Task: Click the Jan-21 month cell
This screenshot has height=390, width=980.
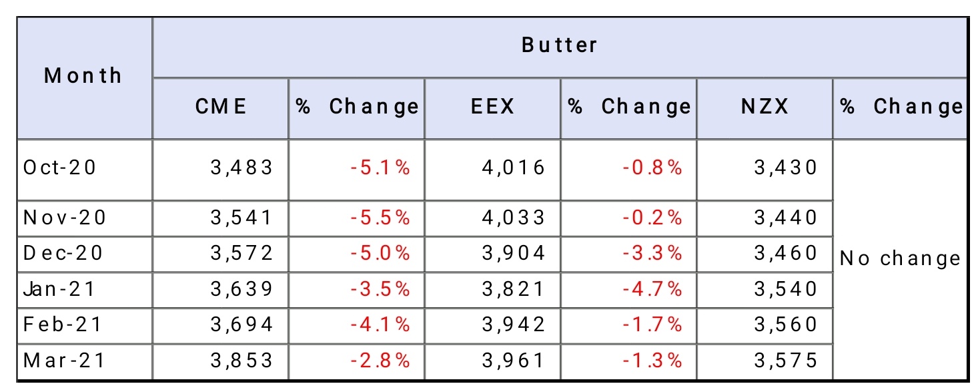Action: 60,289
